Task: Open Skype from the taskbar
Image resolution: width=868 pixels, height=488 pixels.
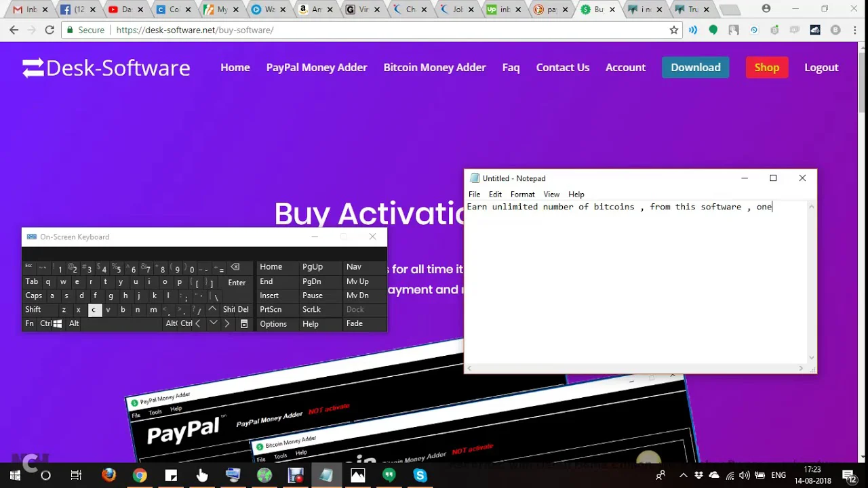Action: [x=420, y=476]
